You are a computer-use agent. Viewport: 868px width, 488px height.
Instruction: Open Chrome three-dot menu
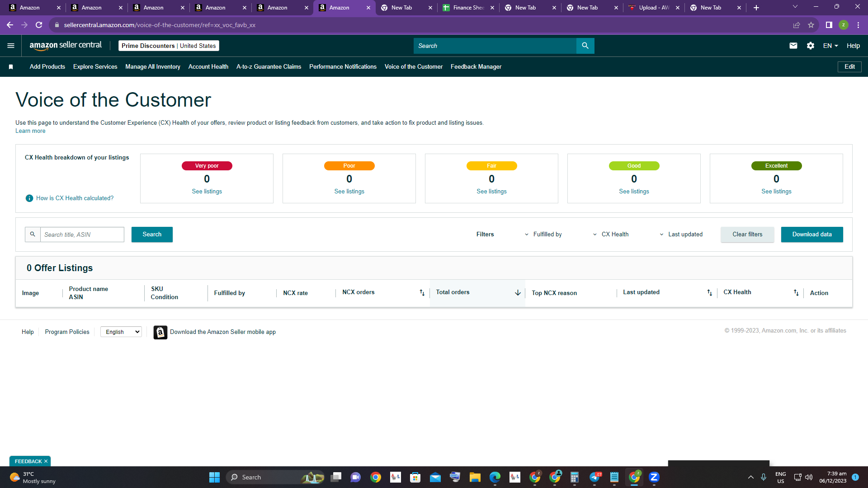tap(858, 25)
